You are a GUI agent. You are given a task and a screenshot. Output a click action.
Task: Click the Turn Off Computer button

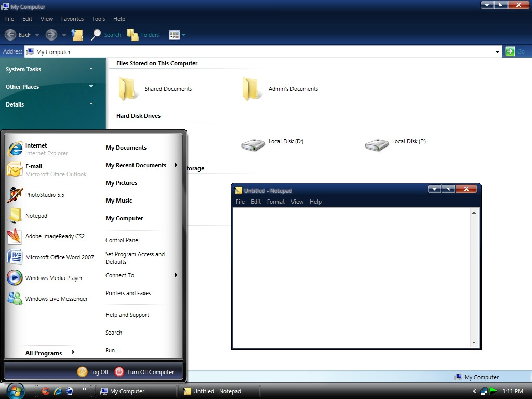coord(144,372)
